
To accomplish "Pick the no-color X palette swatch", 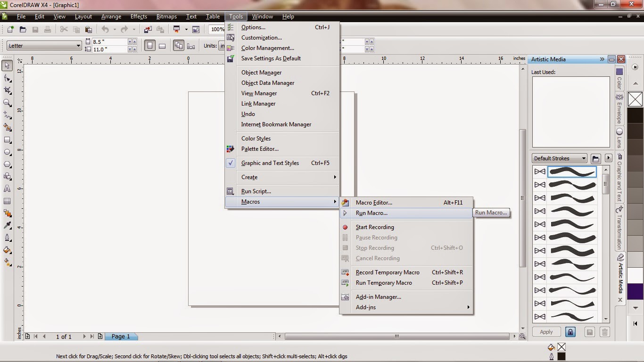I will point(636,99).
